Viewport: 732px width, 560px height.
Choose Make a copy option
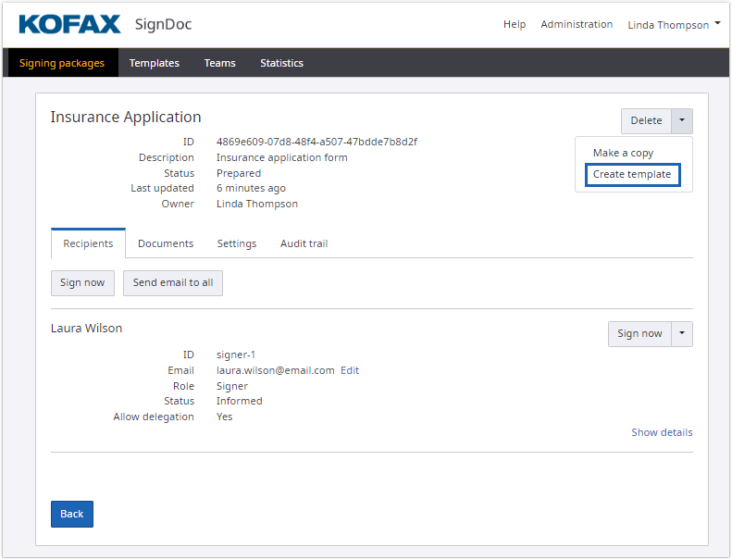[x=623, y=153]
